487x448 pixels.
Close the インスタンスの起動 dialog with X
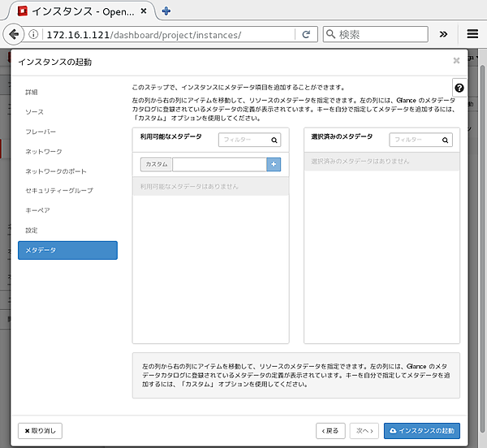[x=456, y=60]
